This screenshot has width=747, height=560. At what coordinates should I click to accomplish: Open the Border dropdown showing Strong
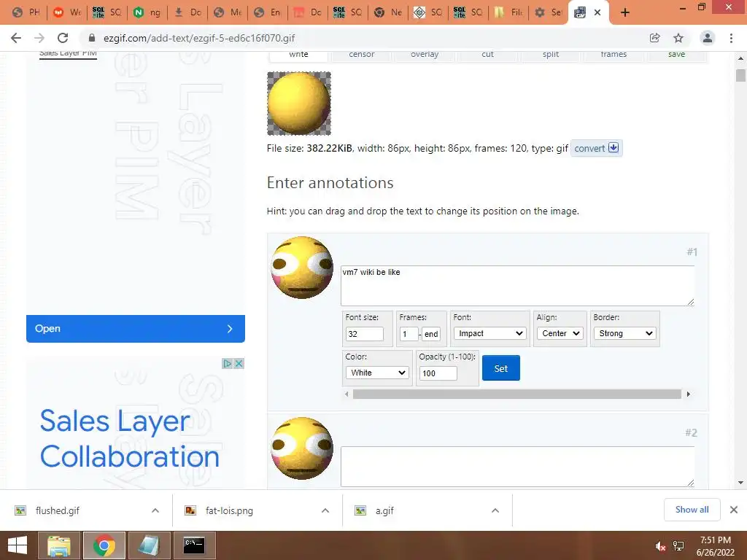tap(624, 333)
